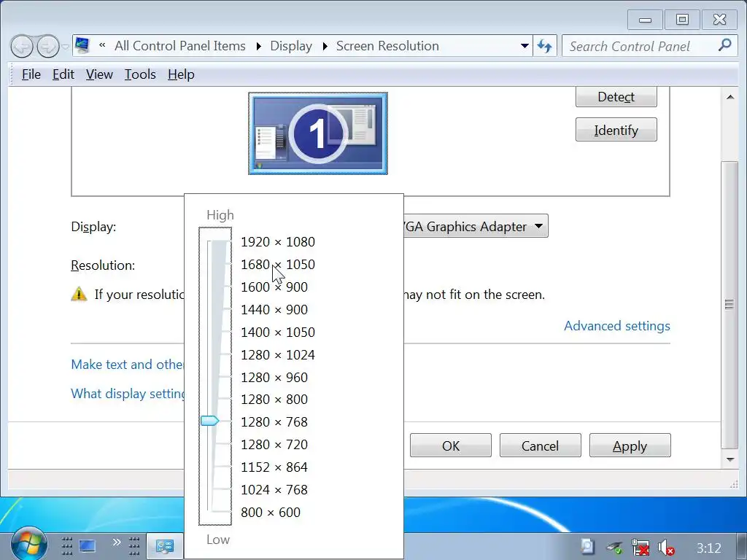Click the yellow warning triangle icon
Image resolution: width=747 pixels, height=560 pixels.
coord(79,295)
